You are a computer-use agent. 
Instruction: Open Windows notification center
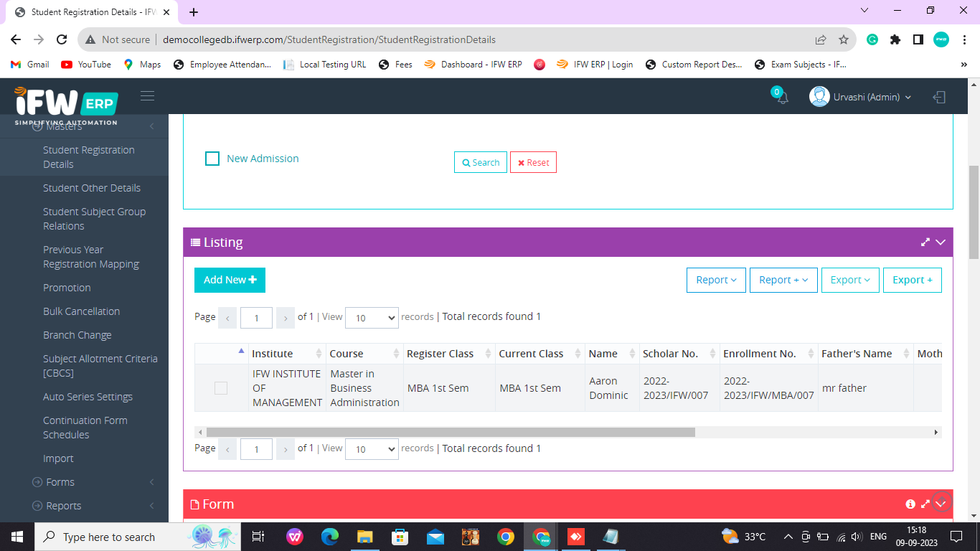956,537
